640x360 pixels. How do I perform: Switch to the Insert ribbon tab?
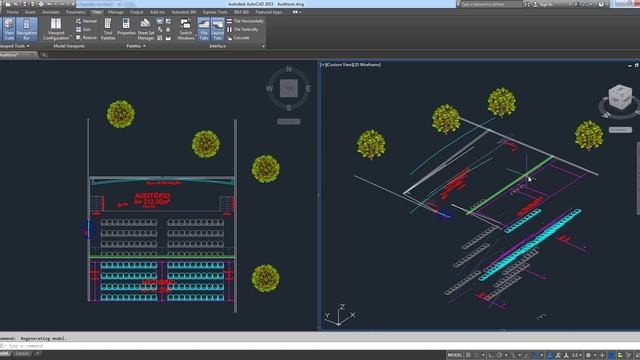click(30, 12)
